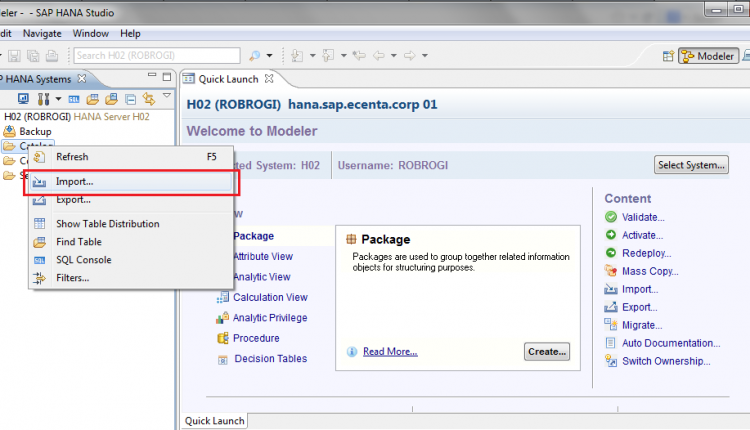Click the Analytic Privilege link
The width and height of the screenshot is (750, 430).
coord(270,318)
